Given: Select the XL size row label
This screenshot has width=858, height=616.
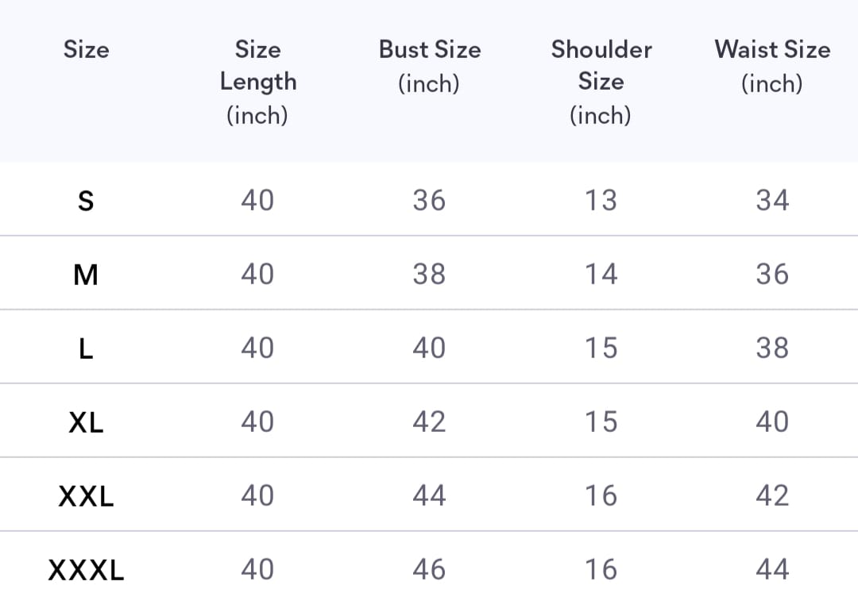Looking at the screenshot, I should 86,422.
